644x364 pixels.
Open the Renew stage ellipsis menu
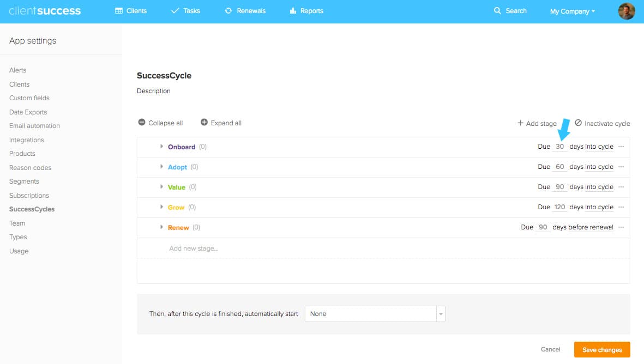coord(621,227)
